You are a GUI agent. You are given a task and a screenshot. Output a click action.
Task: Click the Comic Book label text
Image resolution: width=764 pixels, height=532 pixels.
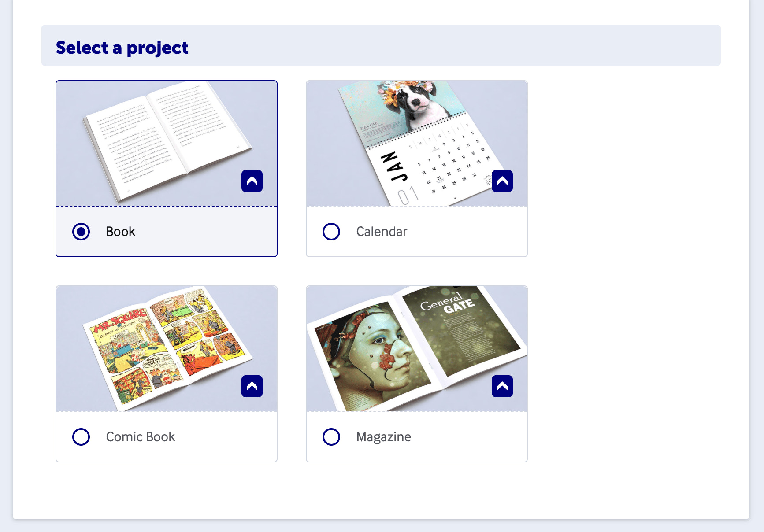pyautogui.click(x=140, y=436)
